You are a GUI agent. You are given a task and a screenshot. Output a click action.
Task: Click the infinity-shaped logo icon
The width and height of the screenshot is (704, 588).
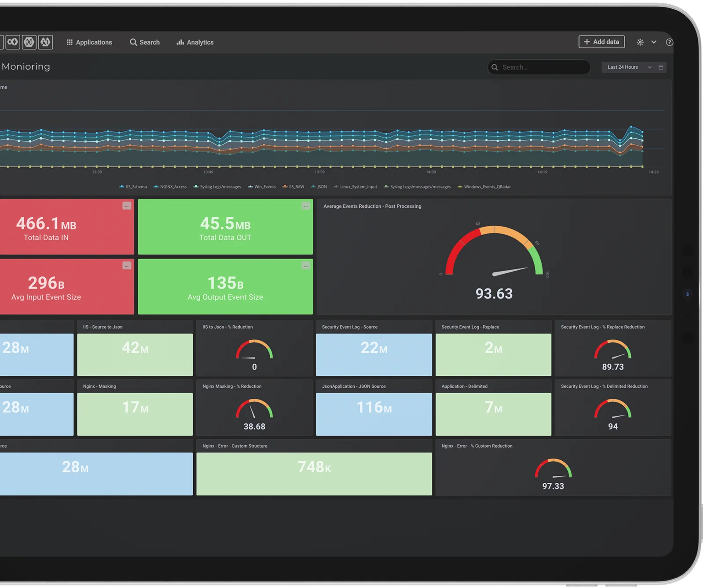(13, 42)
